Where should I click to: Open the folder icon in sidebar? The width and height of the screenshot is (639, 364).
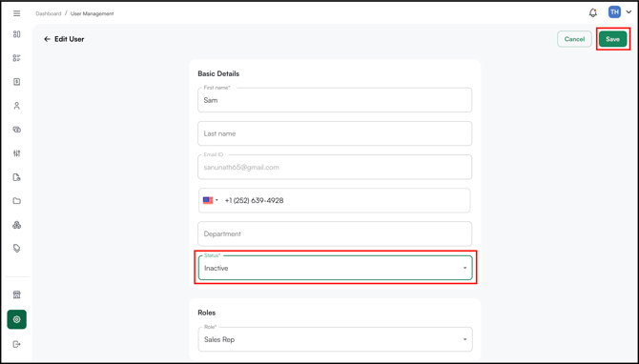point(17,201)
